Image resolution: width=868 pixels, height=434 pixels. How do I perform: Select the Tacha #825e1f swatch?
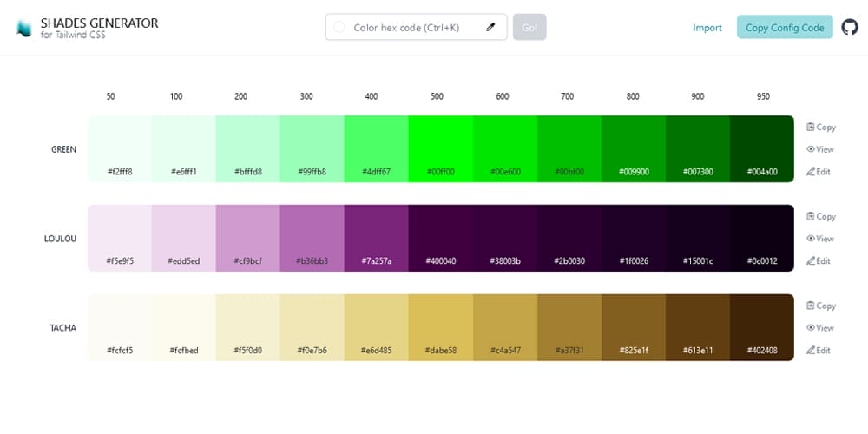(x=634, y=327)
